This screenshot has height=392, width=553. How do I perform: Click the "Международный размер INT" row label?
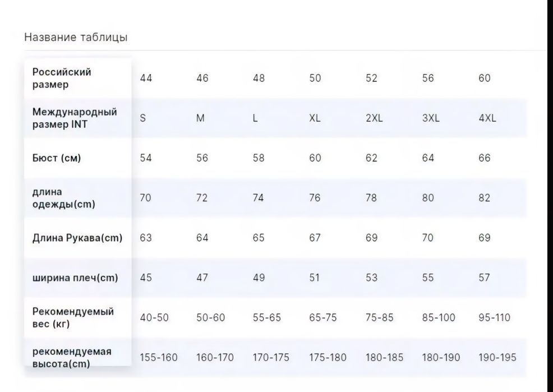75,118
